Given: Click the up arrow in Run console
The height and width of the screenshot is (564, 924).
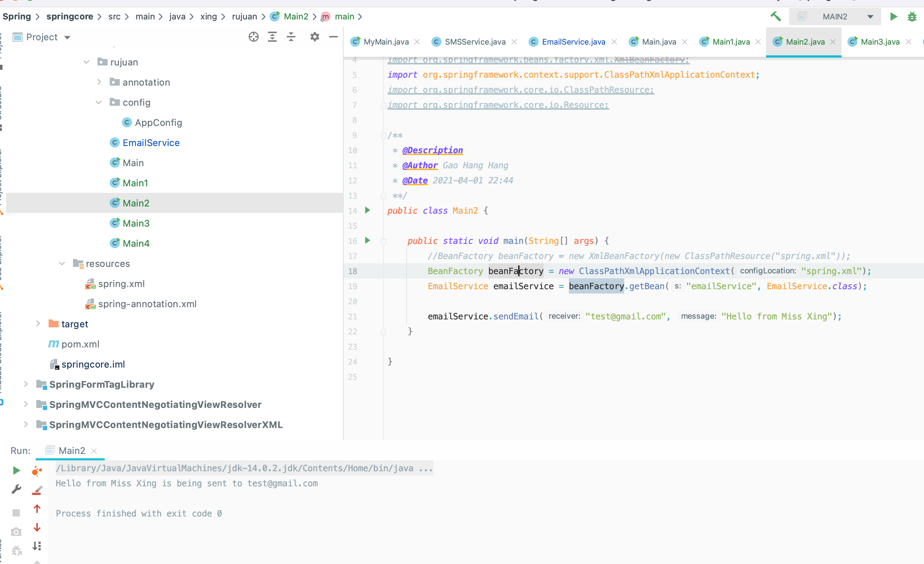Looking at the screenshot, I should click(x=37, y=509).
